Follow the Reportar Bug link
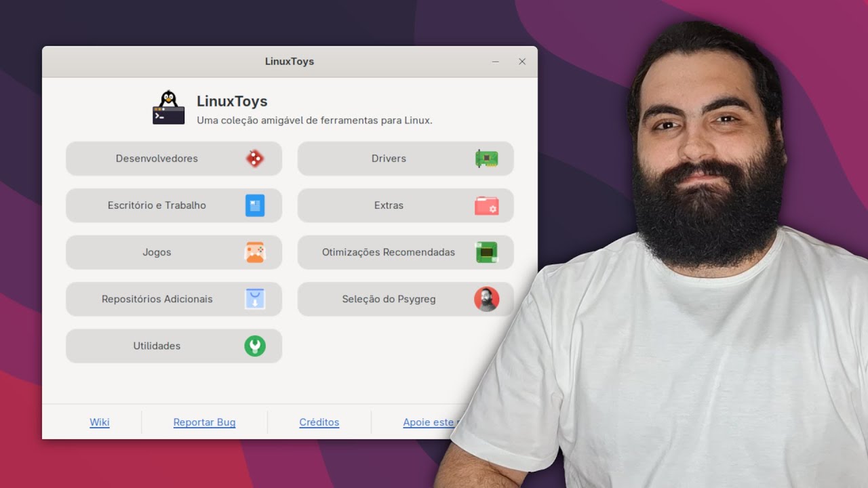Image resolution: width=868 pixels, height=488 pixels. [x=204, y=422]
